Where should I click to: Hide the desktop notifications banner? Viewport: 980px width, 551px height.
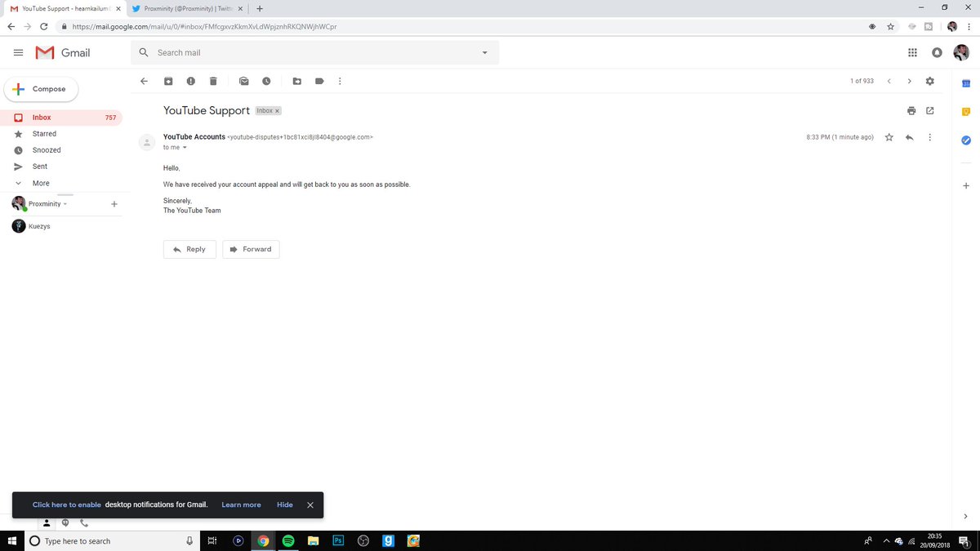(x=284, y=504)
